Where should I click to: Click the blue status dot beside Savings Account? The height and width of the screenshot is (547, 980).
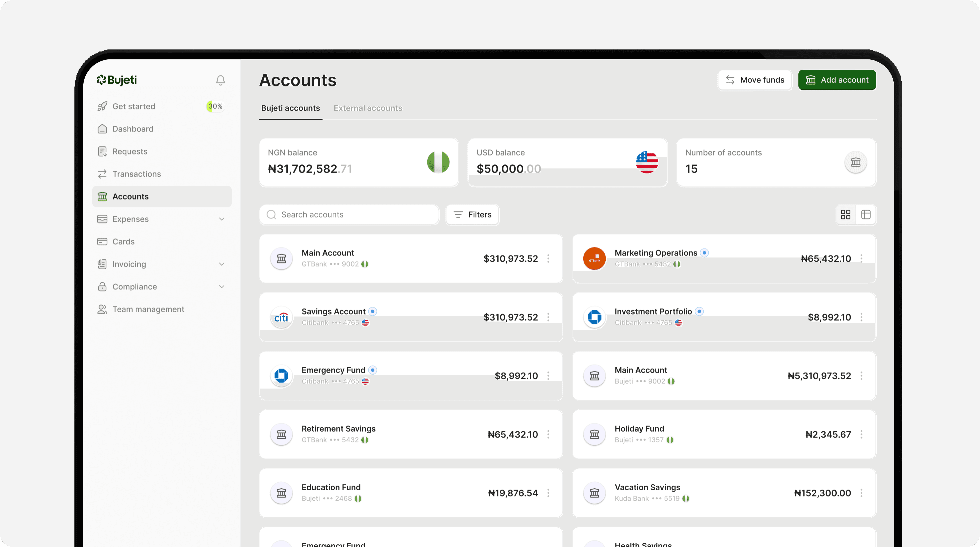click(x=373, y=312)
